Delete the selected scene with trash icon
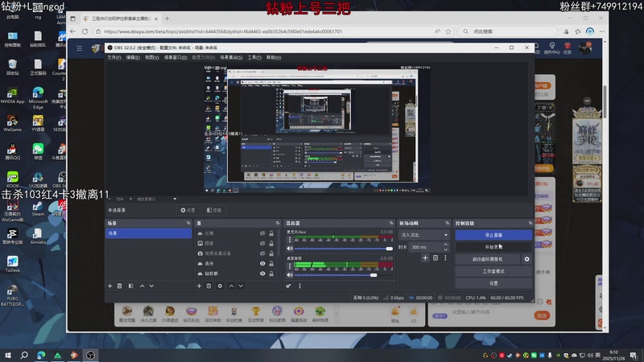The image size is (644, 362). click(119, 286)
